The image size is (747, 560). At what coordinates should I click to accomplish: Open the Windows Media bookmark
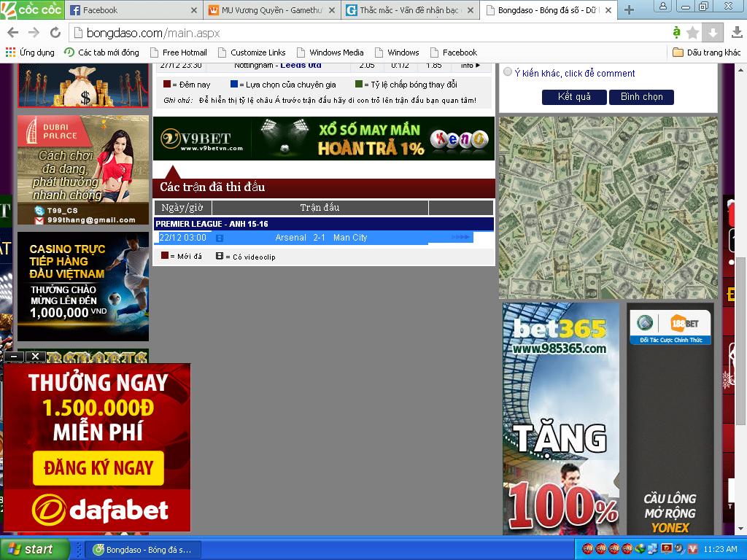330,52
